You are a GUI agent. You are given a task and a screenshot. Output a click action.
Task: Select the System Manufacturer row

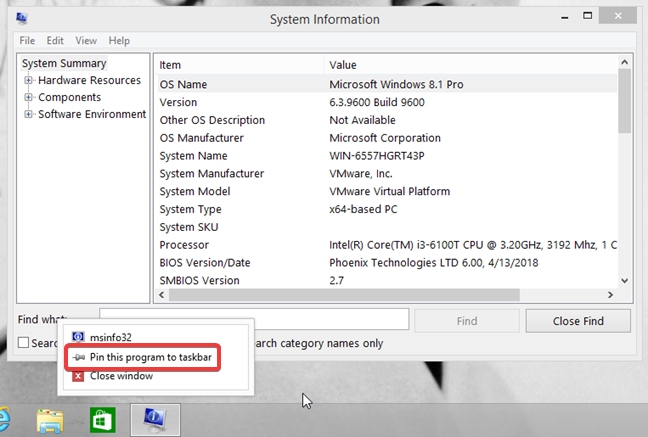pos(387,173)
